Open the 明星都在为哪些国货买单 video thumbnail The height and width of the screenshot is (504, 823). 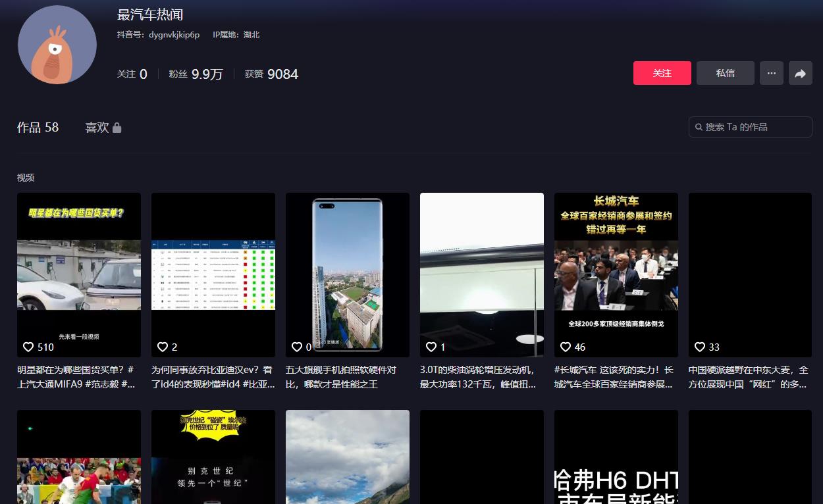(x=79, y=275)
